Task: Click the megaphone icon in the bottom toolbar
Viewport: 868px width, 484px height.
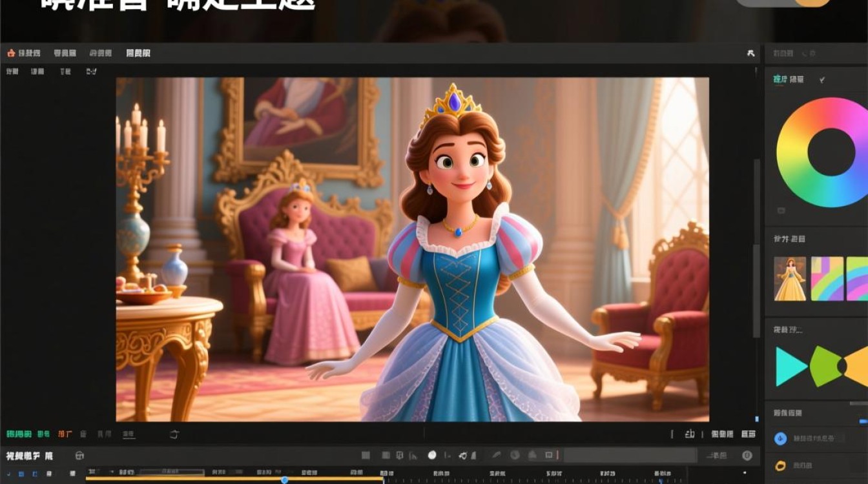Action: click(463, 456)
